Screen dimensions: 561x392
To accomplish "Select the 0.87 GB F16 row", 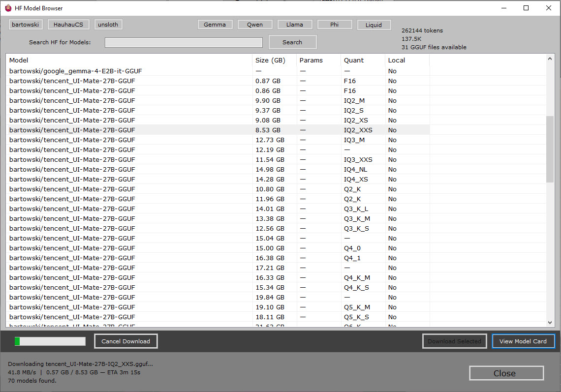I will coord(218,81).
